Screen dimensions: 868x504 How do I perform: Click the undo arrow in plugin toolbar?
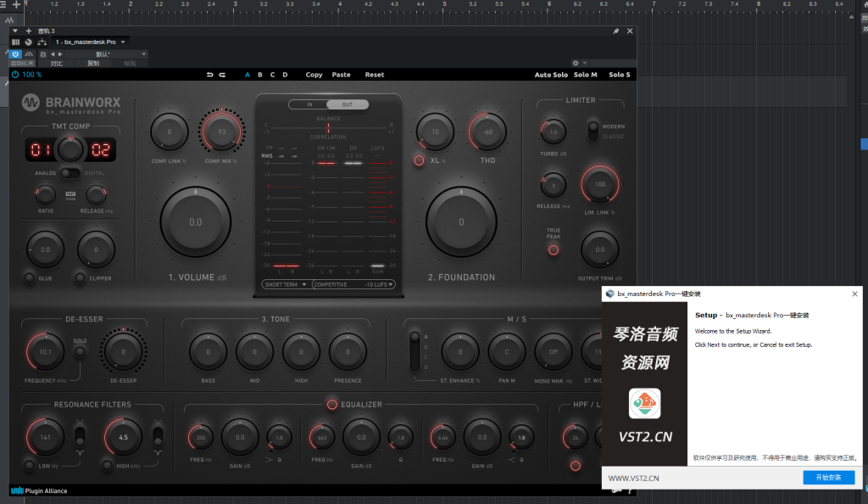(x=209, y=75)
